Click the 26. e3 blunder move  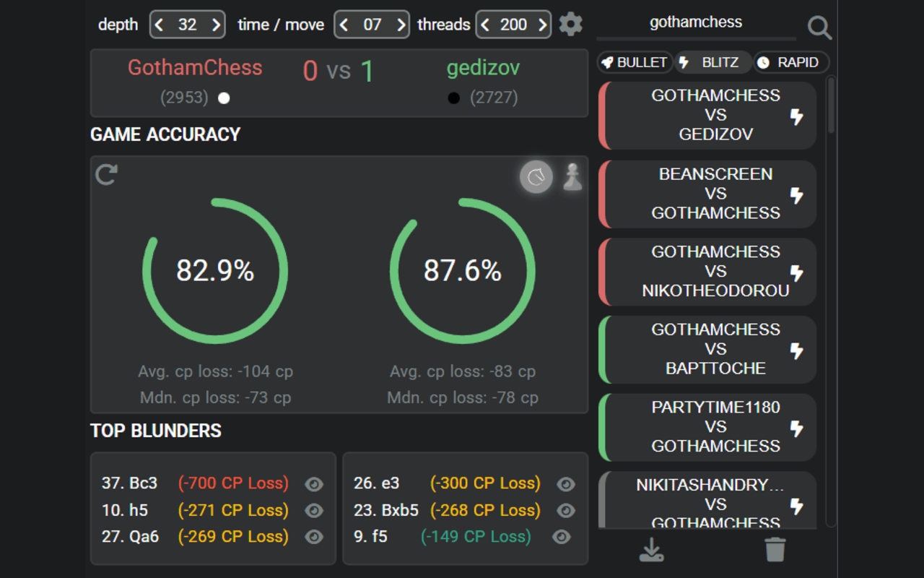[x=376, y=483]
